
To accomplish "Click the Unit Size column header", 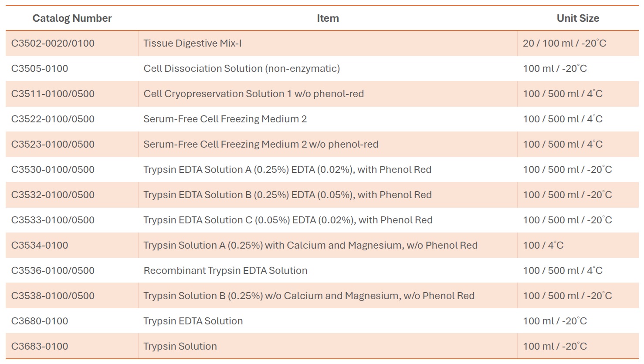I will 578,18.
